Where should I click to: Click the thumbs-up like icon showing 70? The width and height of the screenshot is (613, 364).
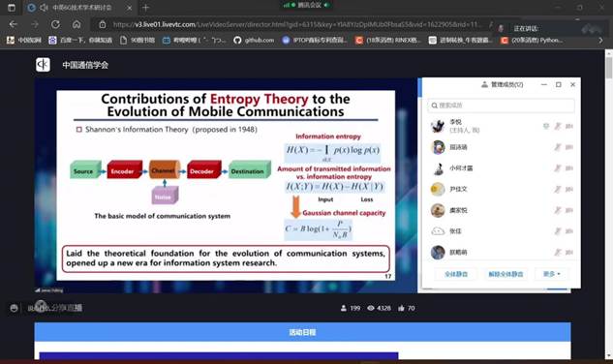401,308
